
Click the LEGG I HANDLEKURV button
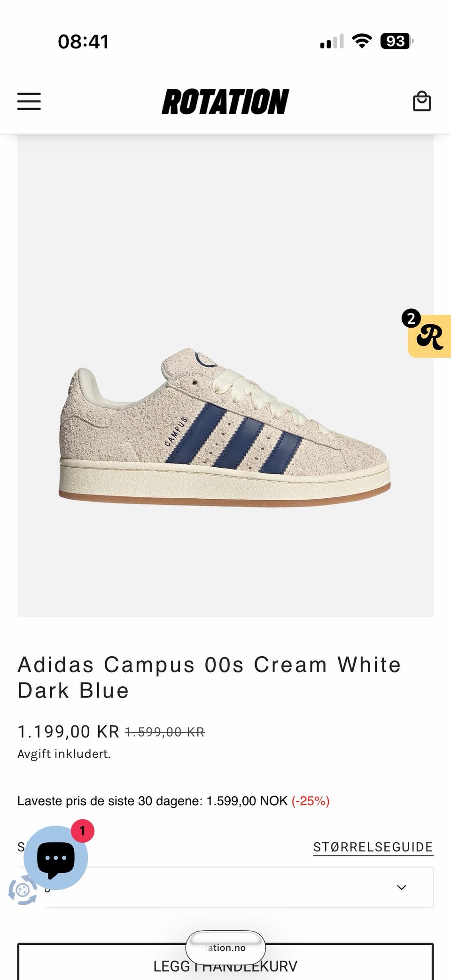point(225,962)
